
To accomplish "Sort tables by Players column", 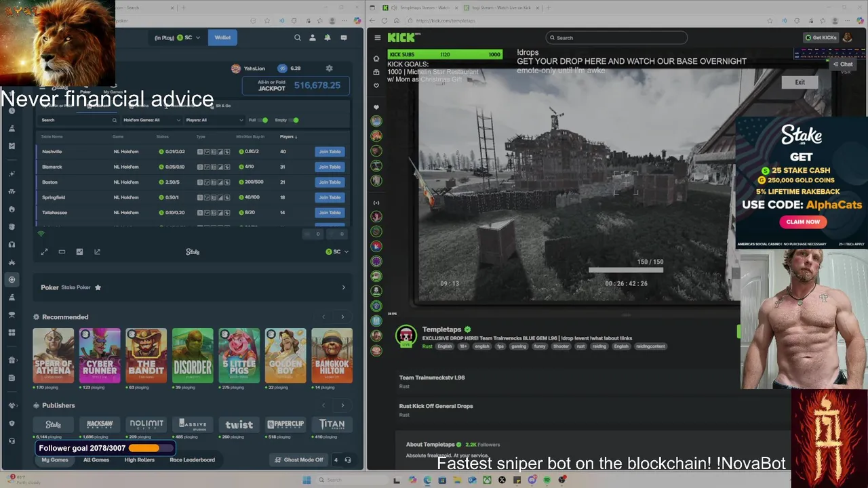I will click(x=288, y=137).
